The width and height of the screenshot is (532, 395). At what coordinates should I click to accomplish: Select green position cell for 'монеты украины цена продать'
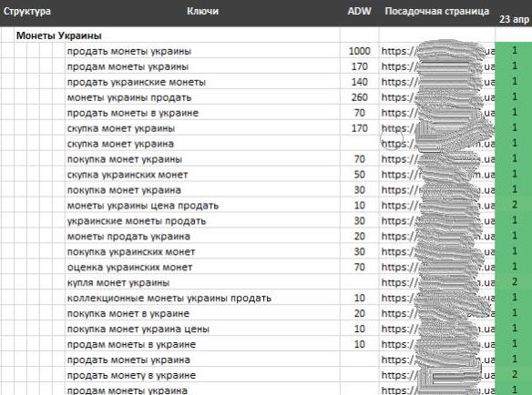tap(514, 205)
